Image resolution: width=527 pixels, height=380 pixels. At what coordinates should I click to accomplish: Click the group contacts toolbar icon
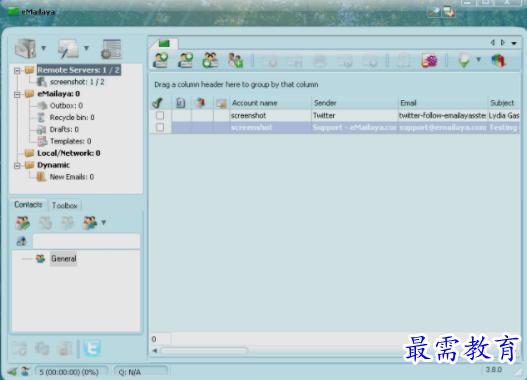pyautogui.click(x=210, y=60)
